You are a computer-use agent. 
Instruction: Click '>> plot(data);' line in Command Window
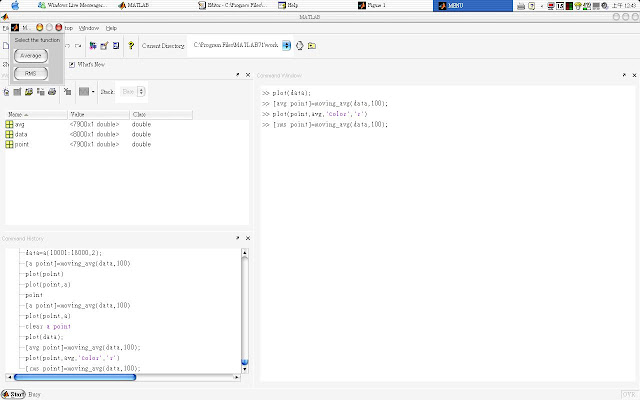[287, 93]
